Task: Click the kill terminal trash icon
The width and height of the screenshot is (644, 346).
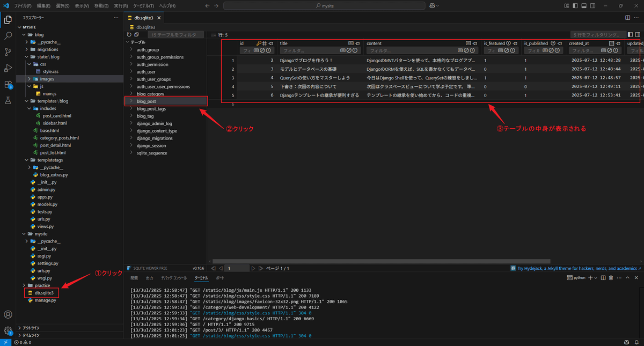Action: point(611,278)
